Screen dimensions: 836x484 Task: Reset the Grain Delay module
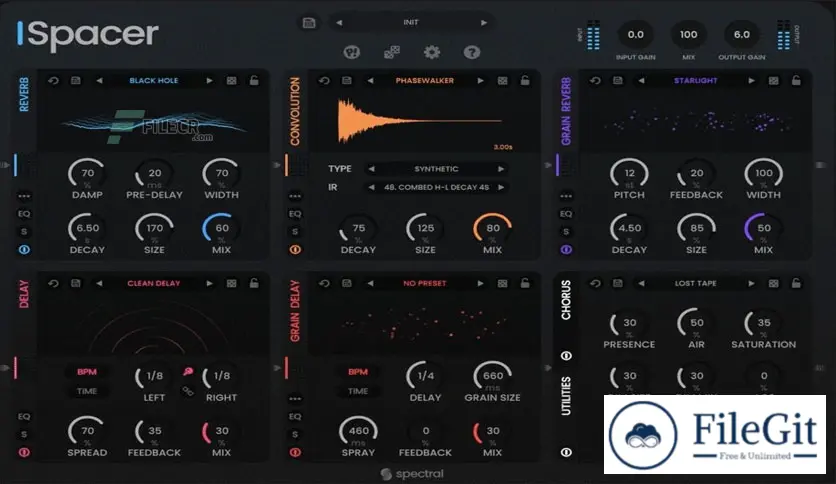tap(324, 284)
